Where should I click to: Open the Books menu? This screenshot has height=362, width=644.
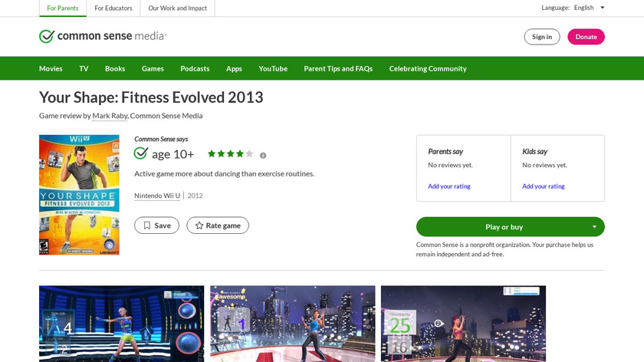click(115, 68)
